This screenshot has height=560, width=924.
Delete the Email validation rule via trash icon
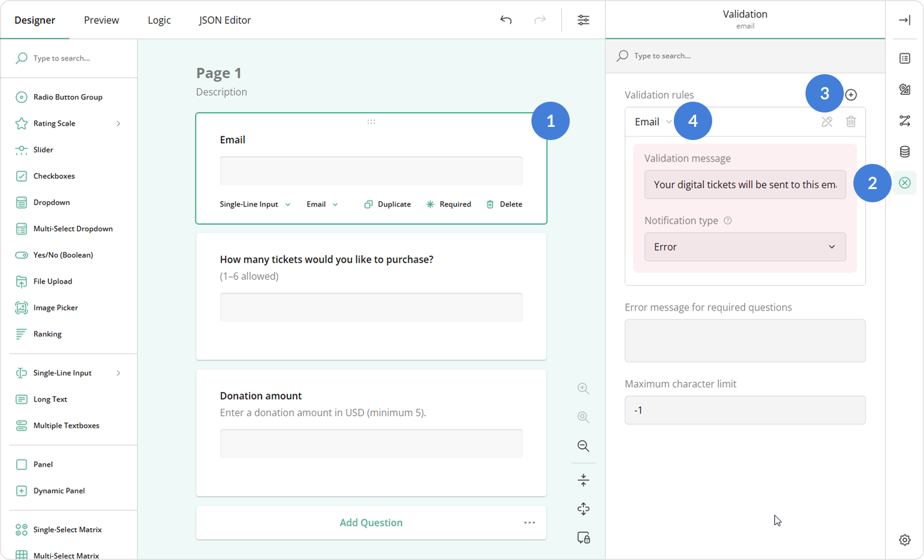[851, 121]
